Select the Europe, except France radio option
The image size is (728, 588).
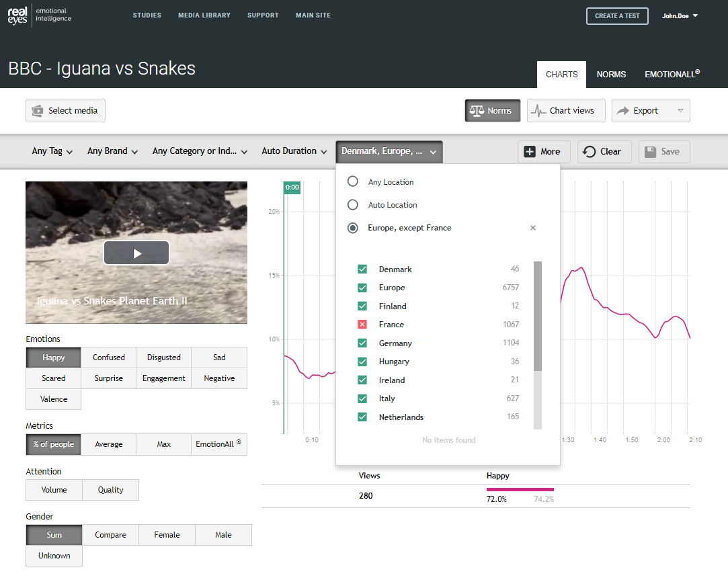click(353, 228)
